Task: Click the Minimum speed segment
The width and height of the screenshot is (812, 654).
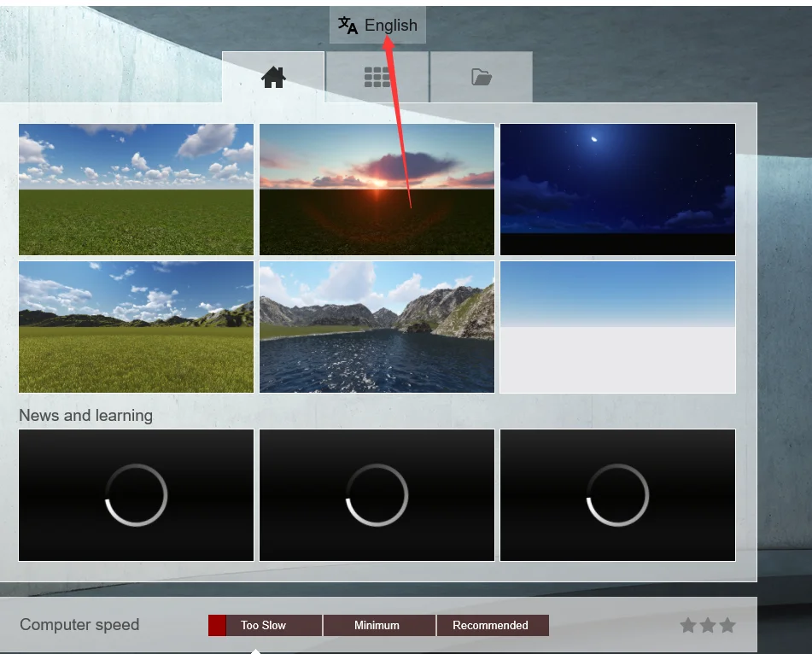Action: coord(379,626)
